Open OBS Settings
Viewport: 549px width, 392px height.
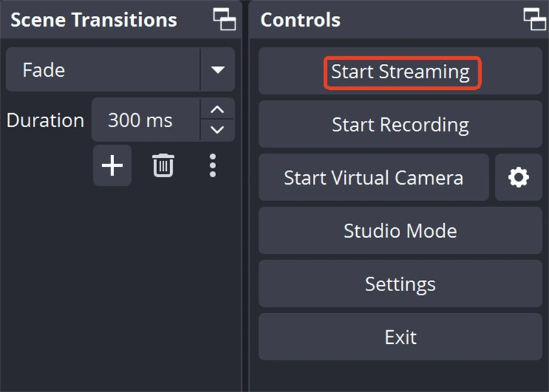tap(400, 284)
